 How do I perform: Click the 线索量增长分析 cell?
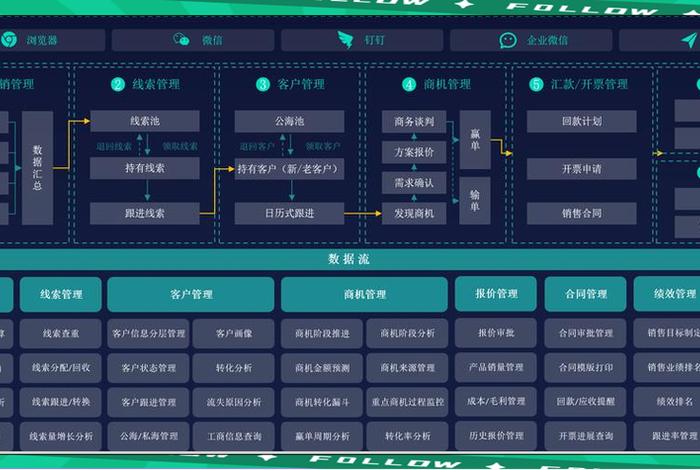[x=61, y=436]
